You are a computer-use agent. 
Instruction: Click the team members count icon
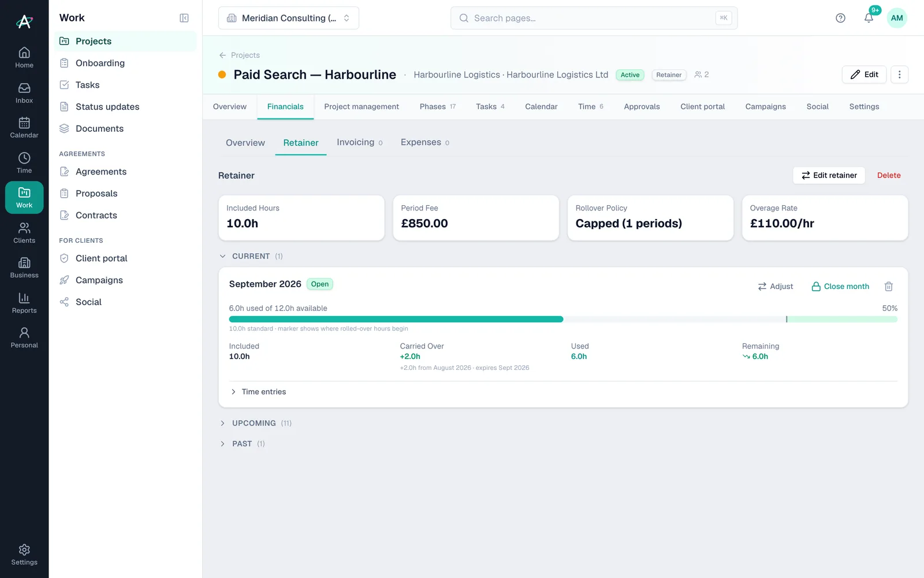(701, 75)
